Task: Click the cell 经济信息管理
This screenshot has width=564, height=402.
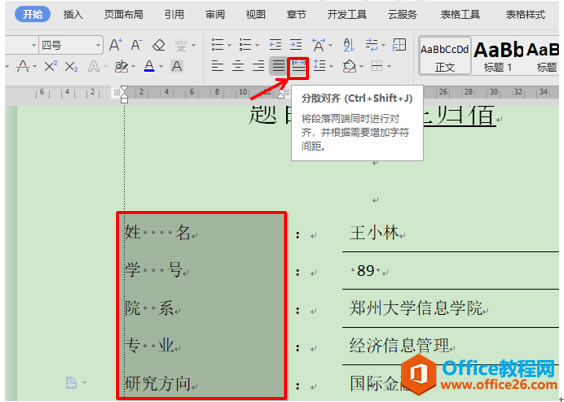Action: point(450,346)
